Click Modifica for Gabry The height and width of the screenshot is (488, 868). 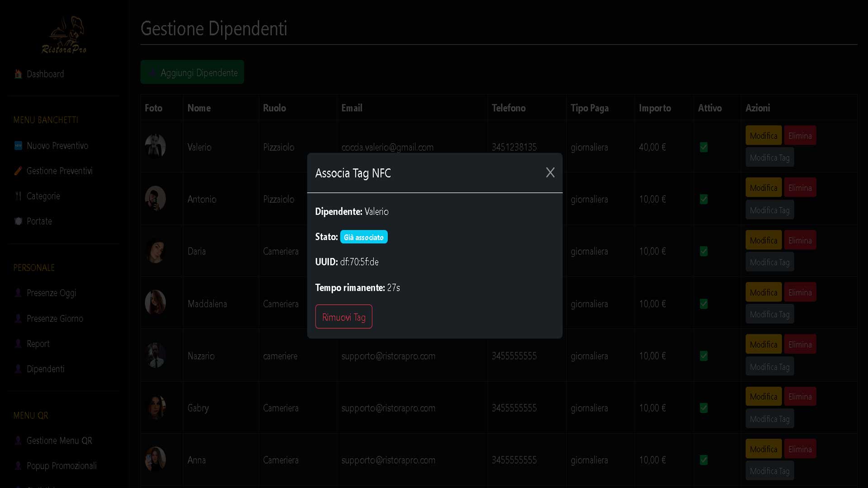pyautogui.click(x=764, y=396)
